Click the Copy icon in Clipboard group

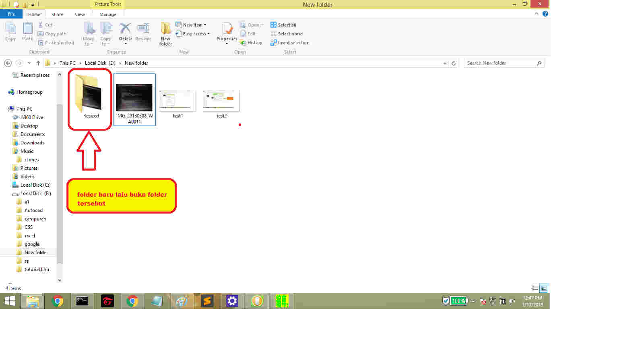pyautogui.click(x=10, y=31)
